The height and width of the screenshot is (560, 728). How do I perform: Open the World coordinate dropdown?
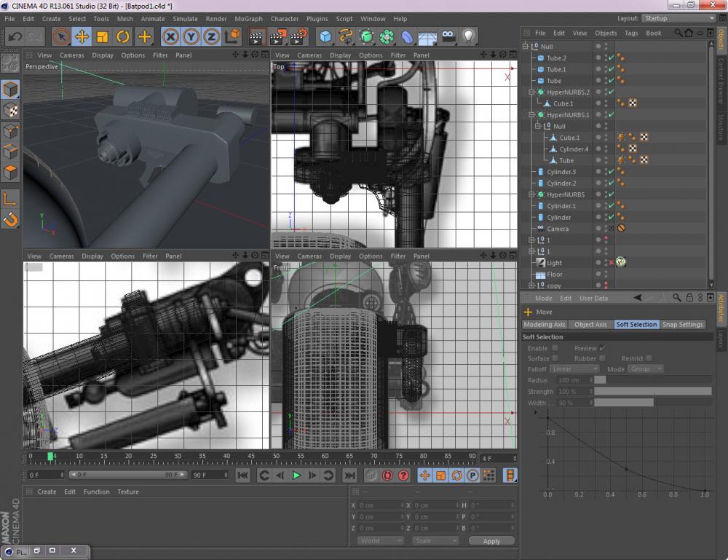pos(380,540)
